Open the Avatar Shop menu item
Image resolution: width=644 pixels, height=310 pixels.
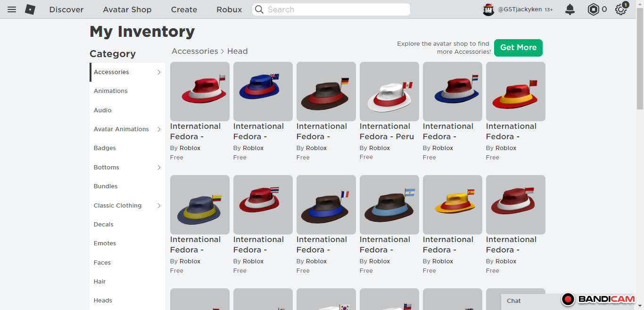[x=127, y=9]
